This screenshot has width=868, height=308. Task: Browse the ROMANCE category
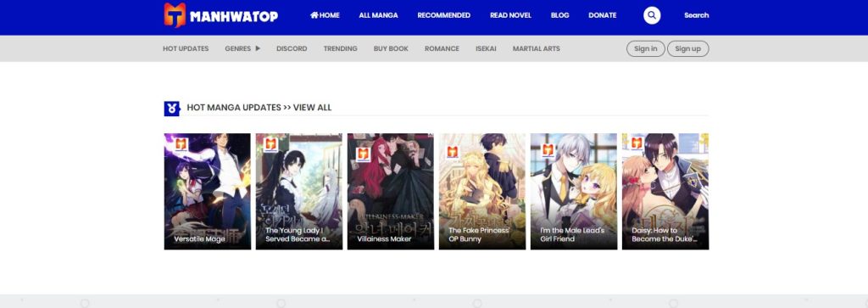[x=442, y=48]
